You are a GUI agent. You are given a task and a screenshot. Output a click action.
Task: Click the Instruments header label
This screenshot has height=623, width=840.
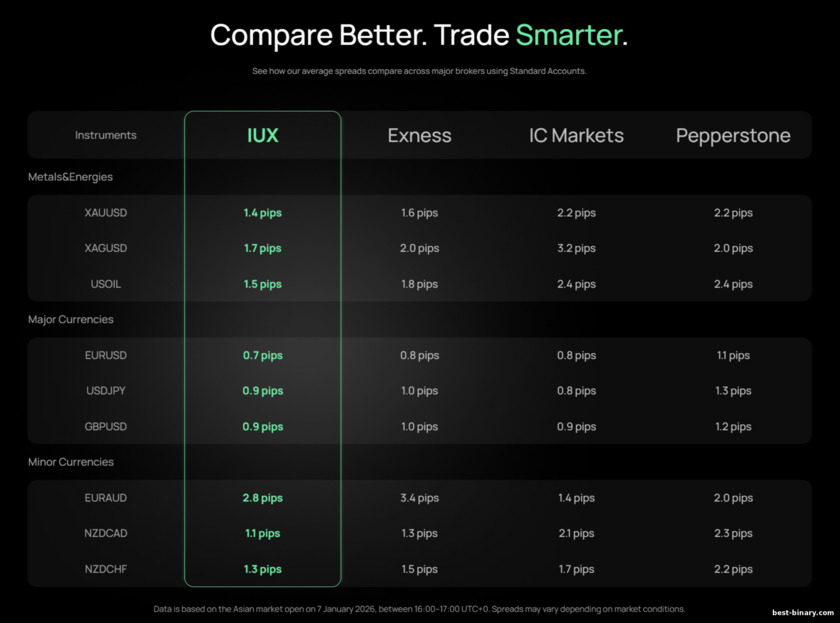coord(106,135)
